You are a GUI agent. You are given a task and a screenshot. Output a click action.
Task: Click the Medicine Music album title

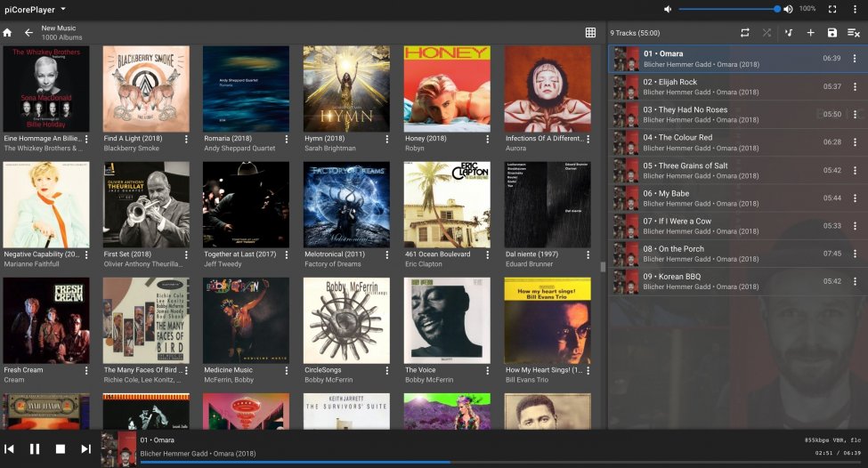[x=228, y=369]
